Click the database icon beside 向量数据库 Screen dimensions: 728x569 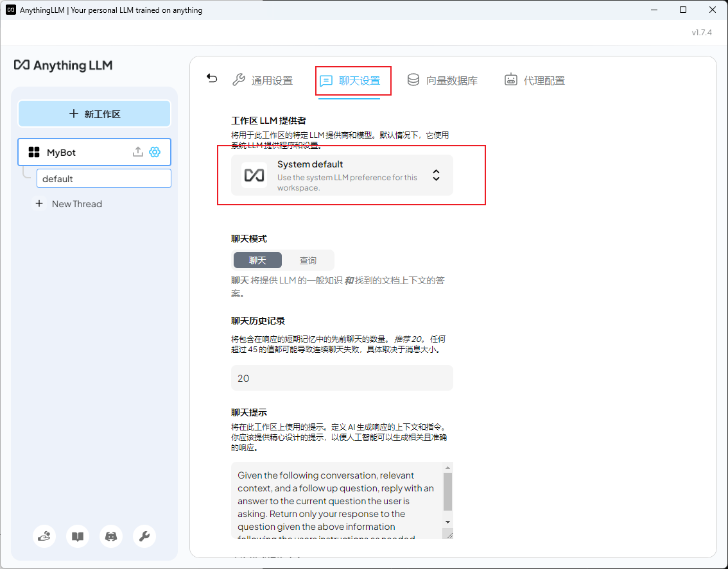(x=413, y=80)
